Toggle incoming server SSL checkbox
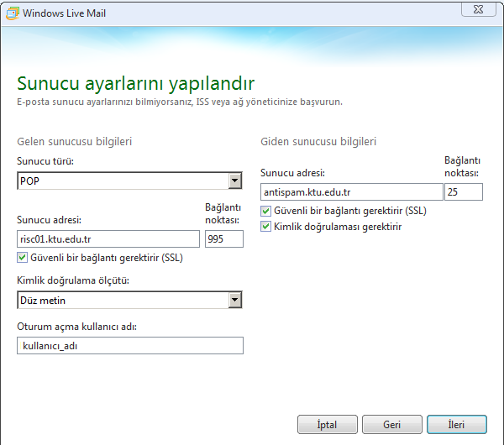The height and width of the screenshot is (445, 504). point(22,258)
